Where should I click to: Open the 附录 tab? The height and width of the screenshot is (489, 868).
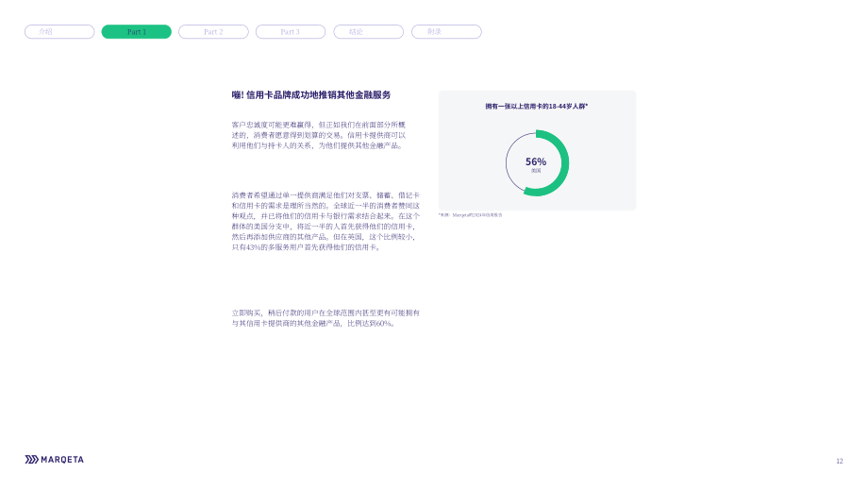(x=446, y=31)
